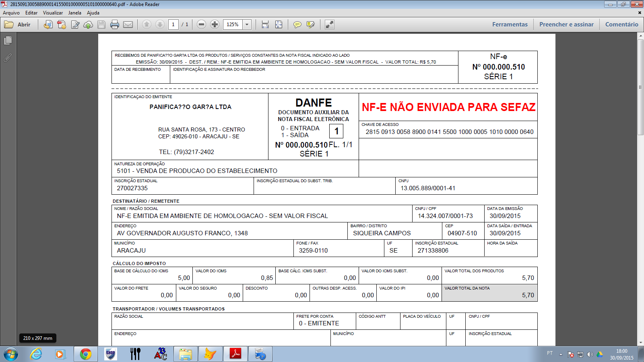Open Windows Media Player taskbar icon
This screenshot has width=644, height=362.
pos(60,354)
